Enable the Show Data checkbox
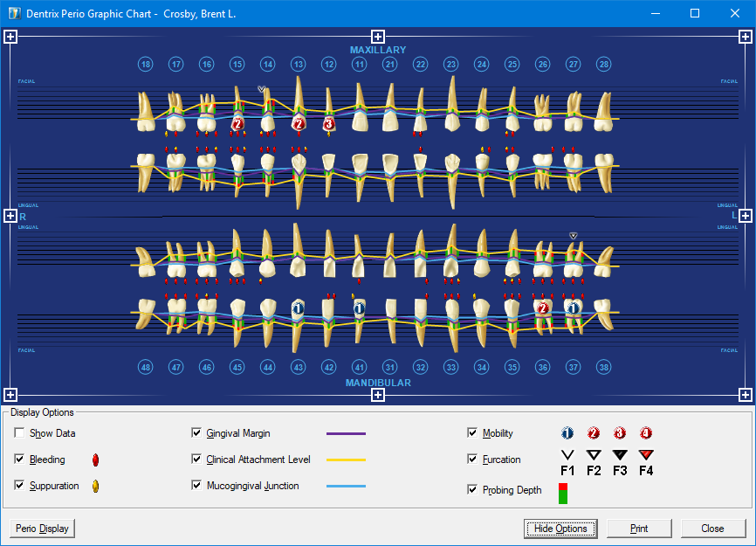Screen dimensions: 756x546 19,433
